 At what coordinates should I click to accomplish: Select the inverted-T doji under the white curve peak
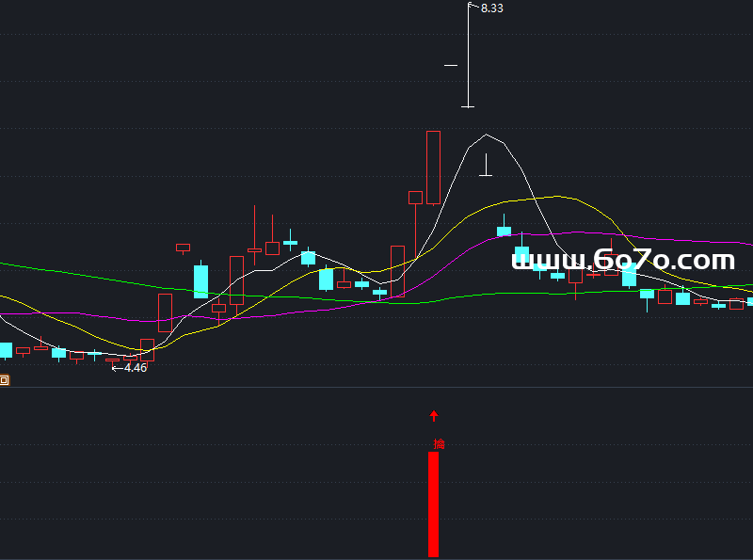tap(486, 171)
